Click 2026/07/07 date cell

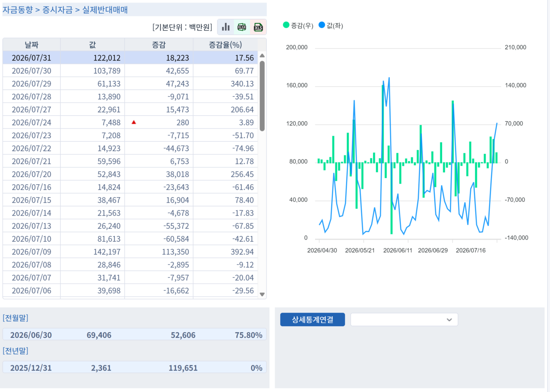click(x=31, y=277)
